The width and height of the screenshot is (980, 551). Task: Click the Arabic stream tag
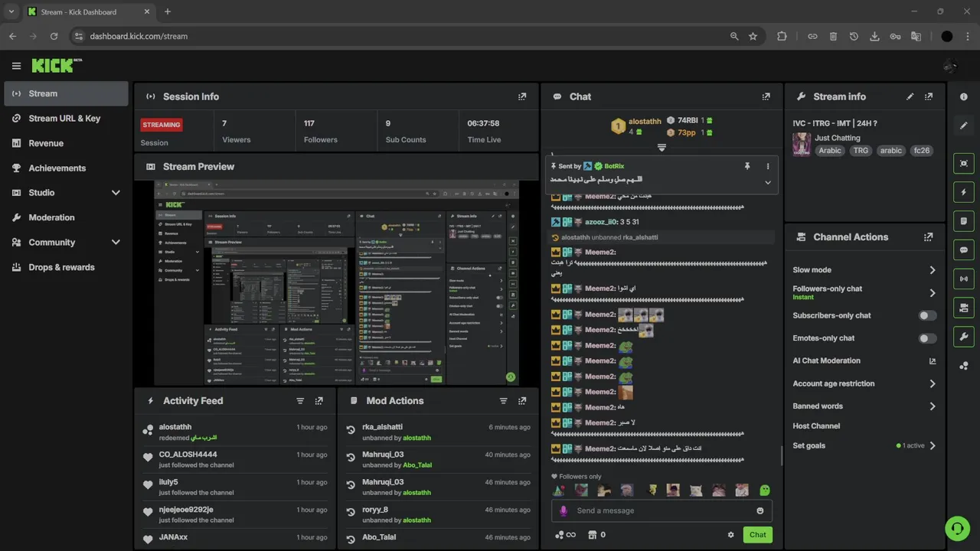click(830, 151)
